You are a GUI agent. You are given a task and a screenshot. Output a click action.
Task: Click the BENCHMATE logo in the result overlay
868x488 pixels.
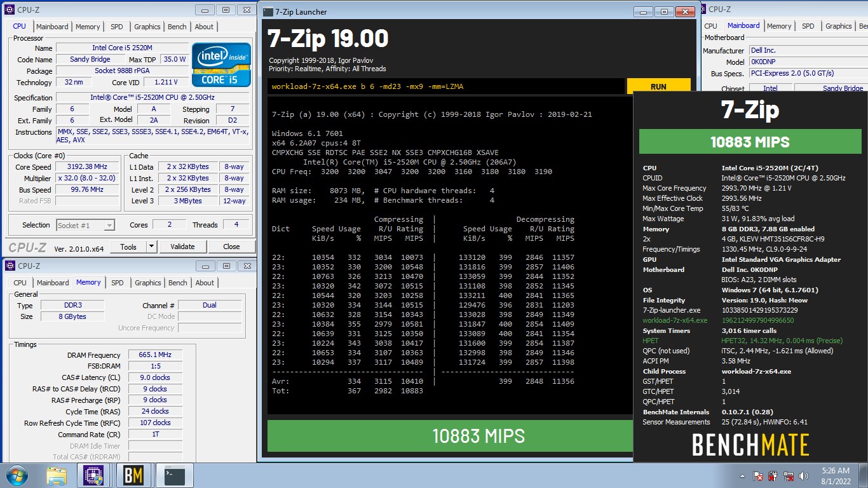click(x=750, y=445)
